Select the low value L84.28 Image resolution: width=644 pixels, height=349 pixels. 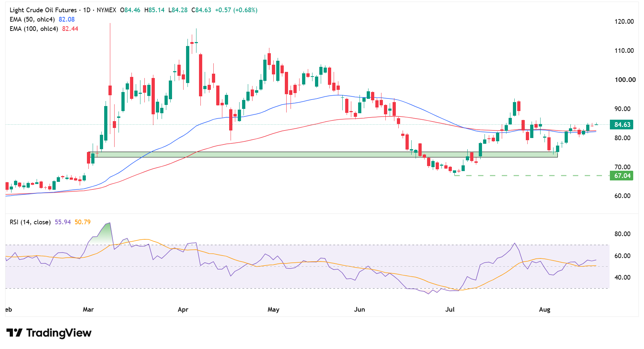click(178, 10)
